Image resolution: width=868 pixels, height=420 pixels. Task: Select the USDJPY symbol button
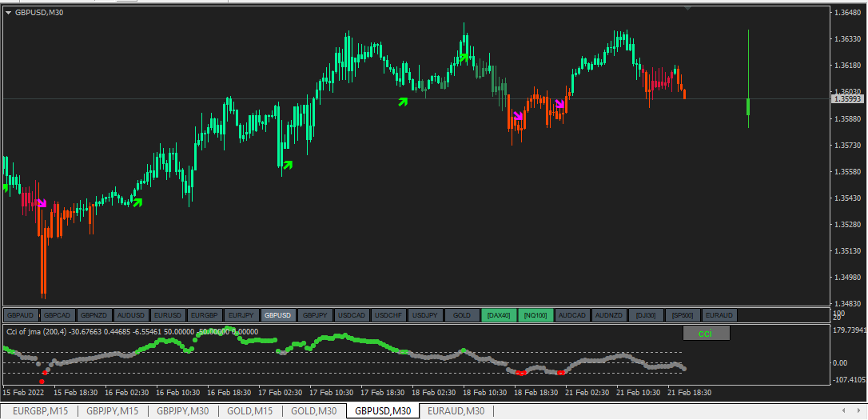click(425, 315)
